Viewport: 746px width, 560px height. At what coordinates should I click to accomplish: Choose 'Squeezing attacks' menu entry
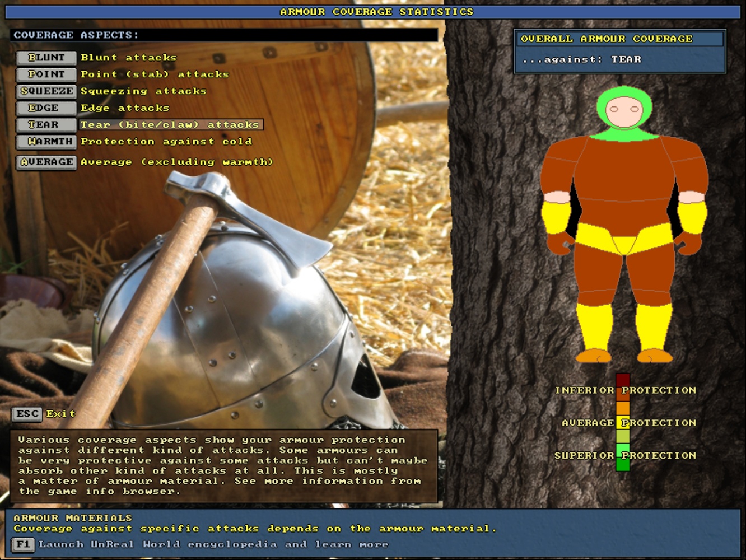tap(143, 91)
